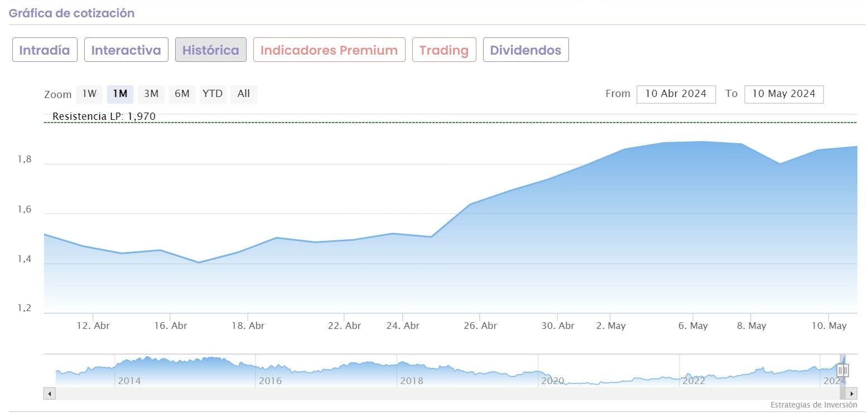The image size is (868, 417).
Task: Switch to the Interactiva tab
Action: coord(126,50)
